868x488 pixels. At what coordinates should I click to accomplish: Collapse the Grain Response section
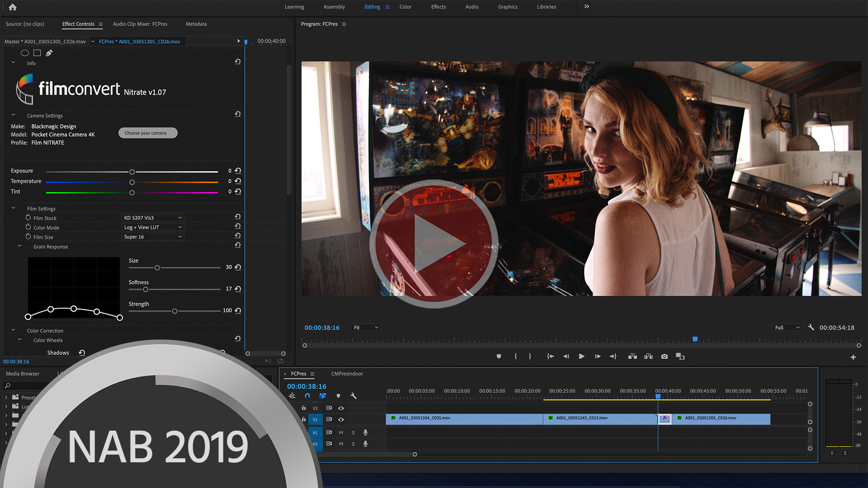(19, 246)
